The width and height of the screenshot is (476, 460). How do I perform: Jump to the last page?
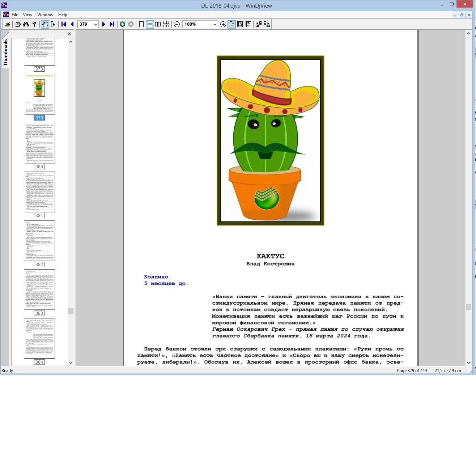tap(112, 24)
